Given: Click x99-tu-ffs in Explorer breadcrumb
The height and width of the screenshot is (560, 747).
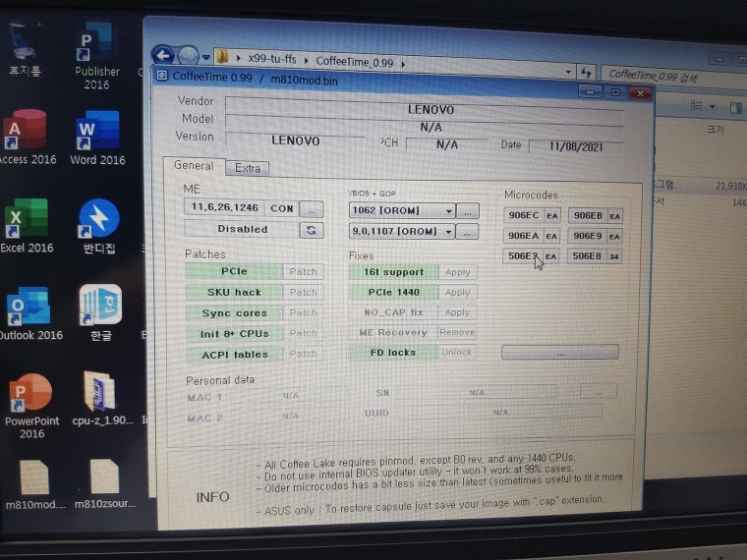Looking at the screenshot, I should (271, 59).
